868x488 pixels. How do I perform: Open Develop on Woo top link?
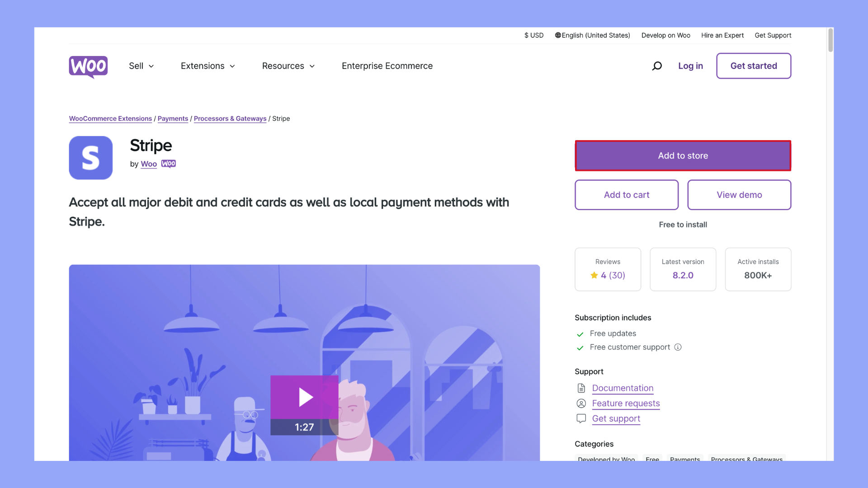[665, 35]
